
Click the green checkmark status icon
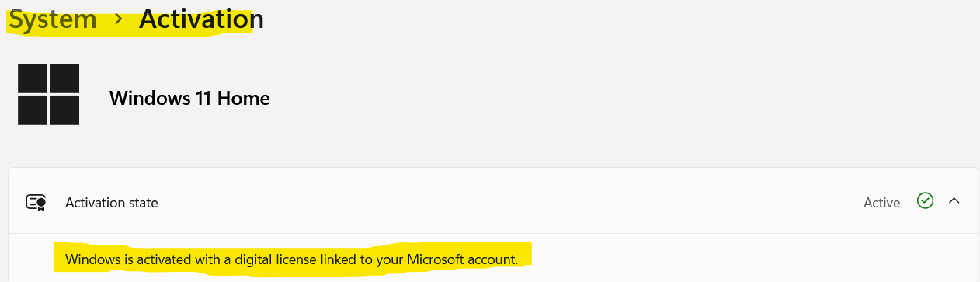pyautogui.click(x=924, y=201)
